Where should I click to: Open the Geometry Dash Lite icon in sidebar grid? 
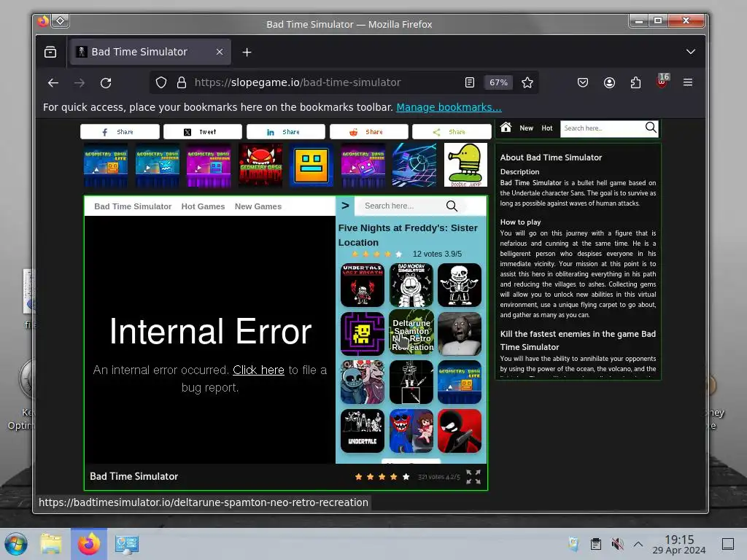click(x=460, y=382)
